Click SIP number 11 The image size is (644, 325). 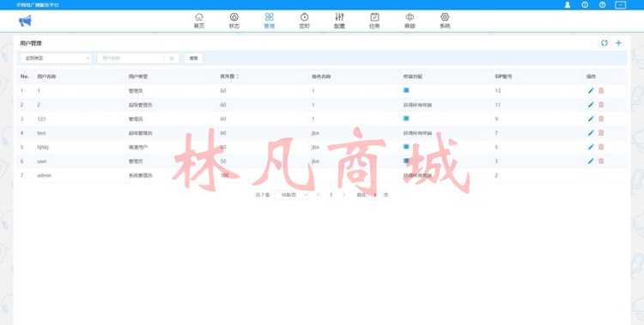(x=498, y=105)
